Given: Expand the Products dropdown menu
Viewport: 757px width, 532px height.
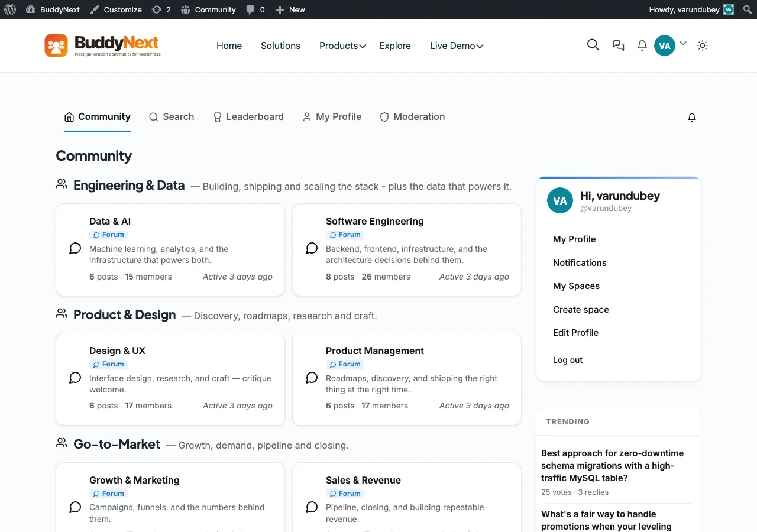Looking at the screenshot, I should pos(342,46).
